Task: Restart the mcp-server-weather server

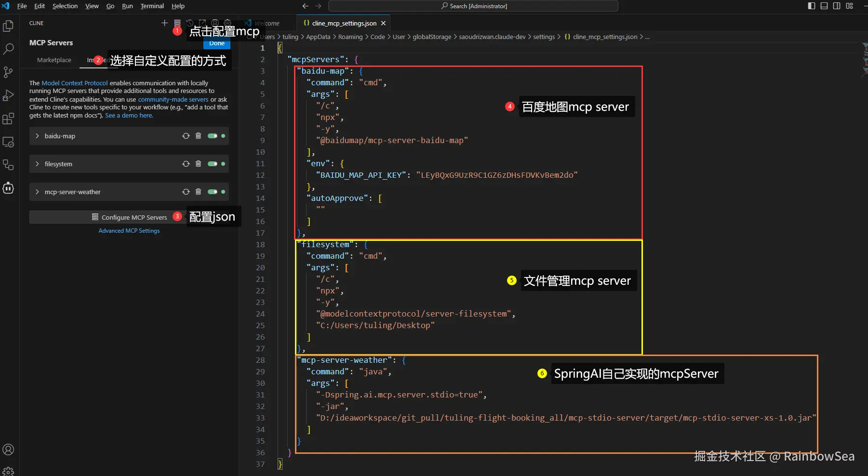Action: click(186, 192)
